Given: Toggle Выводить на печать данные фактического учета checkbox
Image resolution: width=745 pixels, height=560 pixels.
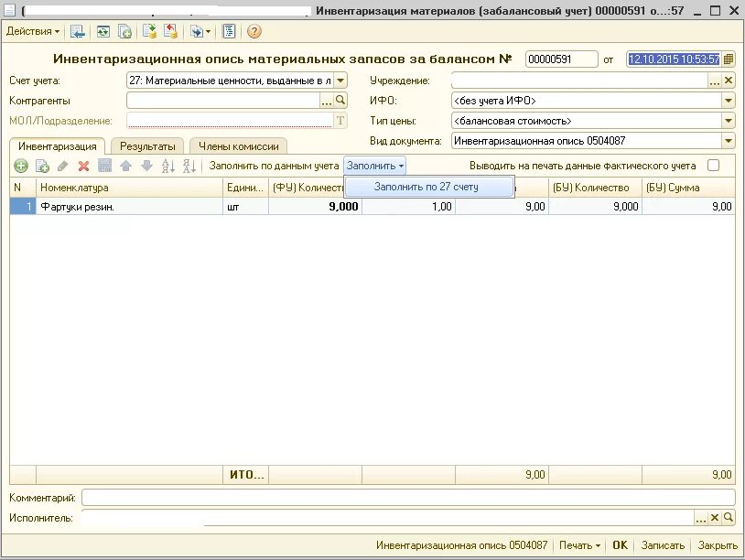Looking at the screenshot, I should (713, 166).
